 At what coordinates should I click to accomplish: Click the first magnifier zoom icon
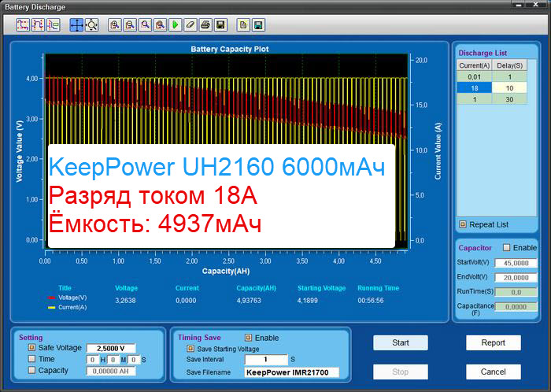pyautogui.click(x=115, y=25)
